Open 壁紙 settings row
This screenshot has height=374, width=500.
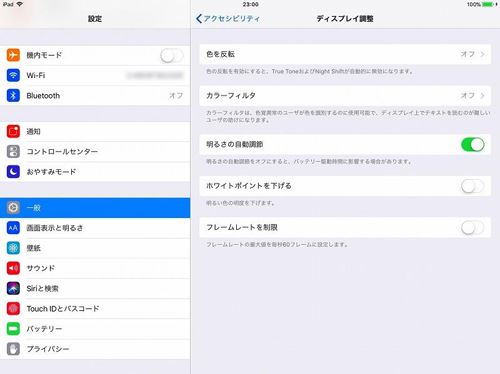pos(95,248)
